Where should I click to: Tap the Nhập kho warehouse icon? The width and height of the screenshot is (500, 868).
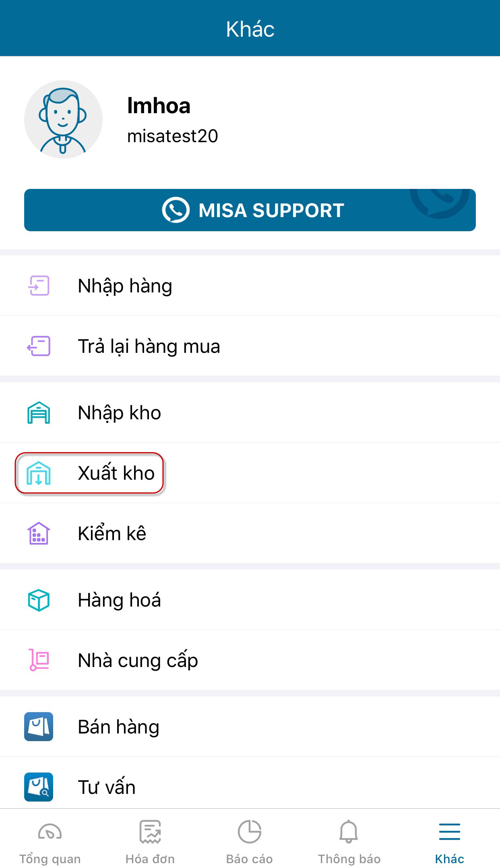(x=39, y=413)
